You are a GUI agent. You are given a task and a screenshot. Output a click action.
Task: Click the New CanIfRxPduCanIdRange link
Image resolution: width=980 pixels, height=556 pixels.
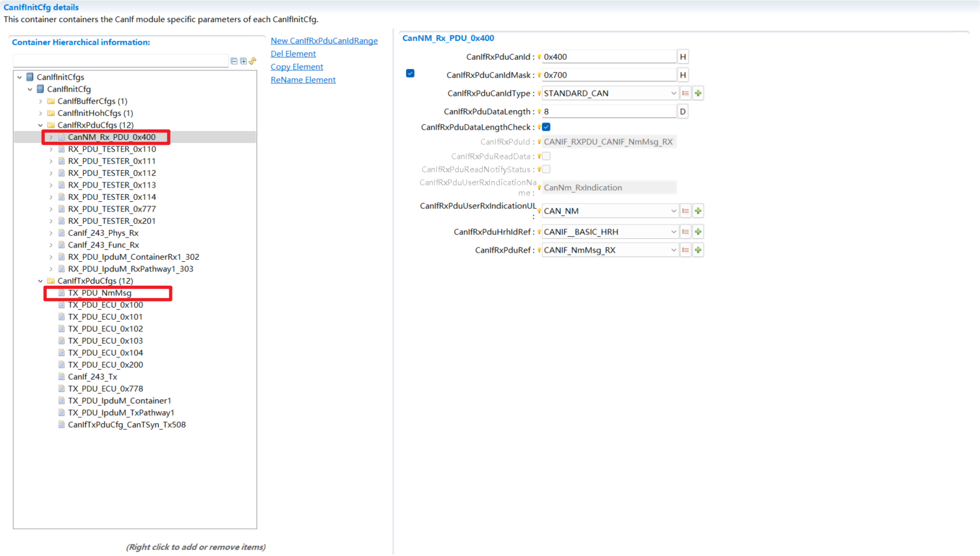tap(325, 40)
